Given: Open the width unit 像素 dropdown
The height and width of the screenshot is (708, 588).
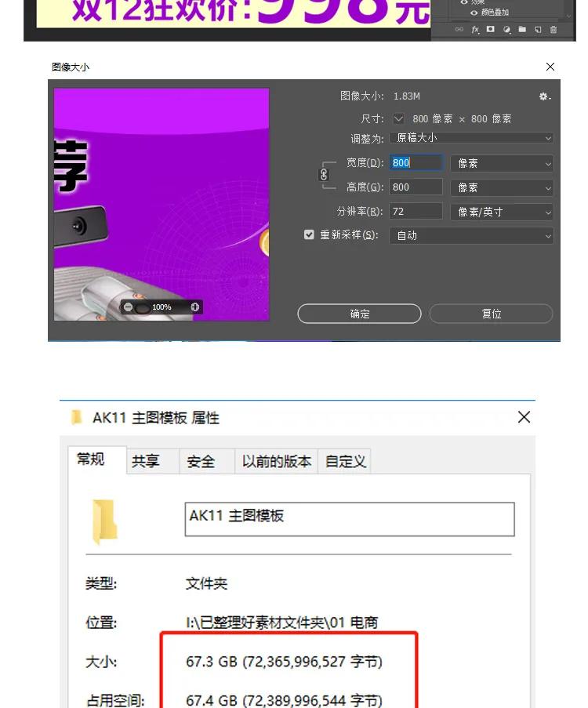Looking at the screenshot, I should click(502, 163).
